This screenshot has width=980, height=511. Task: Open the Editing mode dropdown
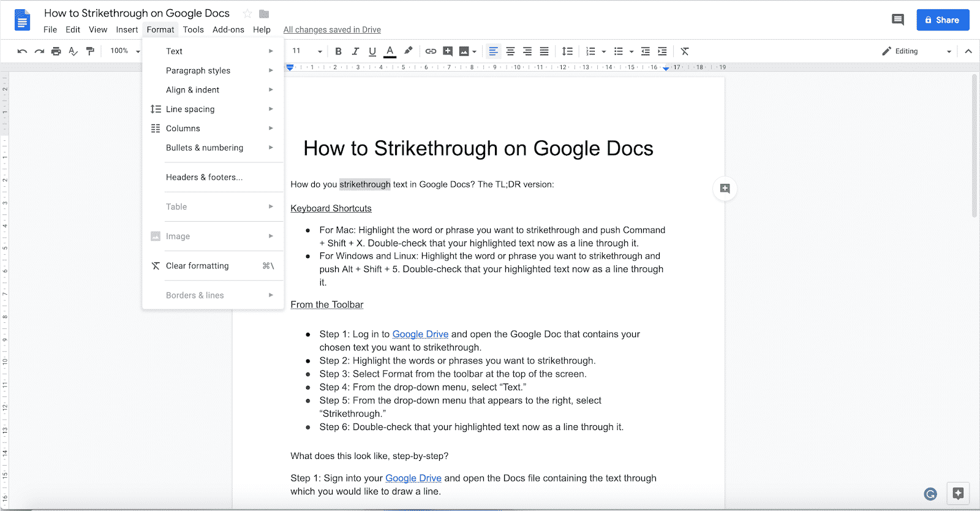click(x=916, y=51)
